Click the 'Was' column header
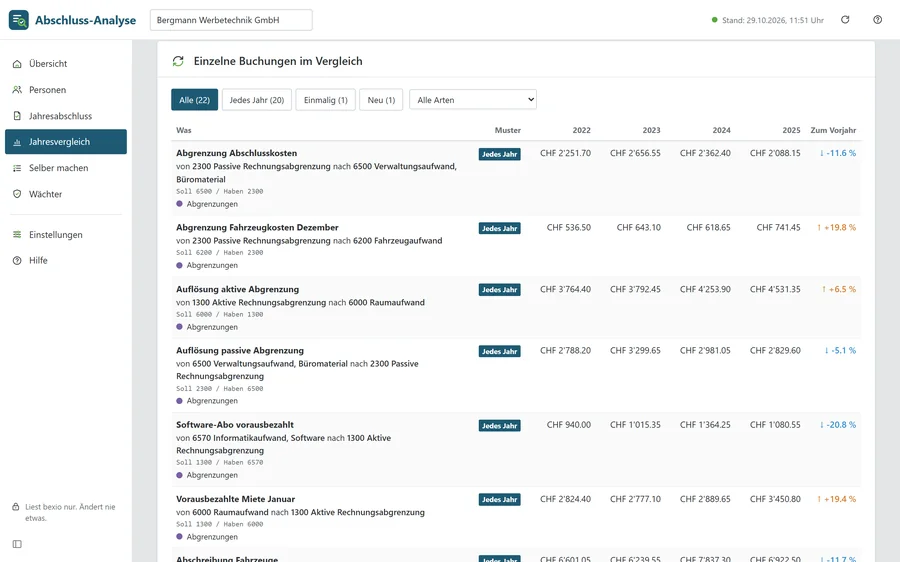Viewport: 900px width, 562px height. 184,130
